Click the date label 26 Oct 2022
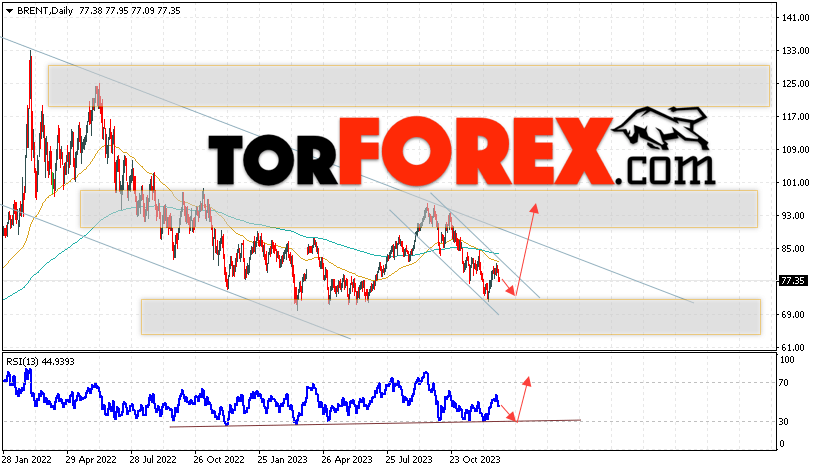This screenshot has height=471, width=816. tap(219, 460)
